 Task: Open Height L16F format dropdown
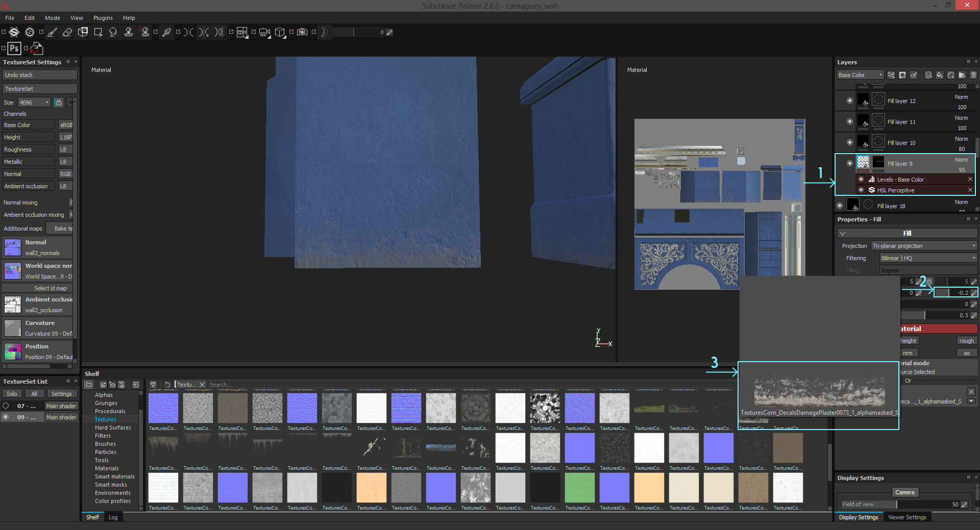tap(66, 137)
